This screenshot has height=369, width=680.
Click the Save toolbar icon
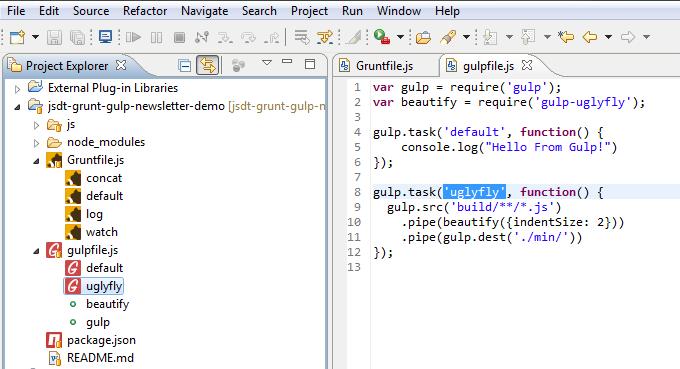(x=54, y=37)
